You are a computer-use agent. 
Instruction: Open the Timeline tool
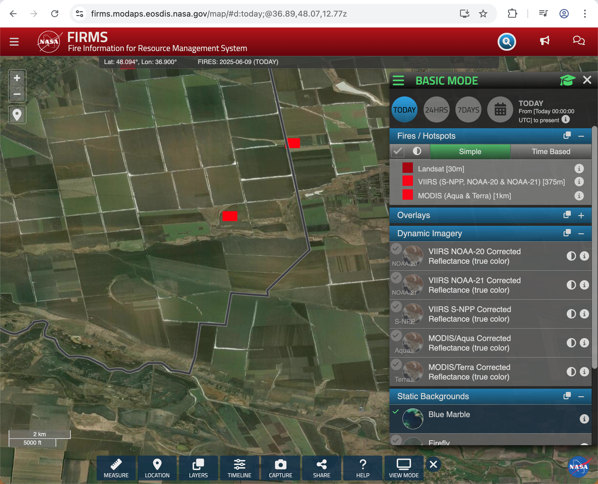(240, 468)
